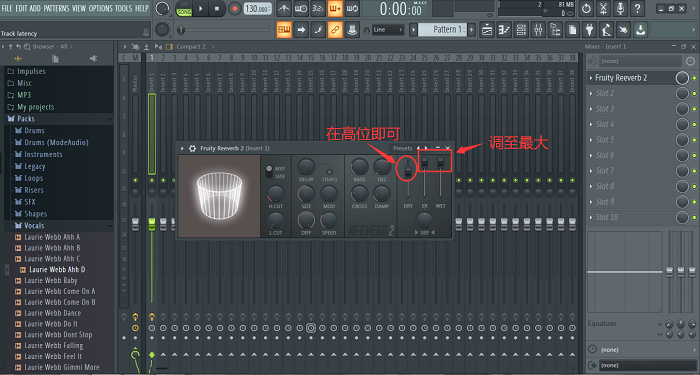The height and width of the screenshot is (375, 700).
Task: Add new pattern with plus button
Action: [x=471, y=30]
